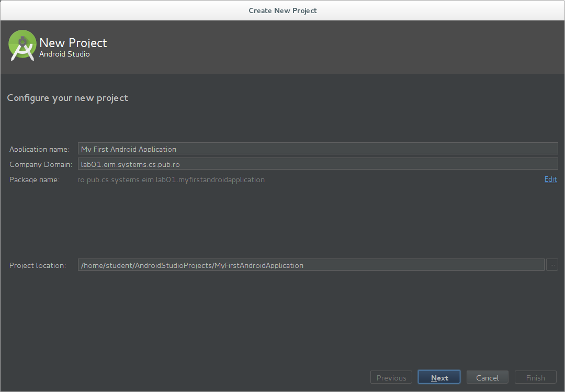Click the 'New Project' header title
The image size is (565, 392).
pyautogui.click(x=73, y=42)
